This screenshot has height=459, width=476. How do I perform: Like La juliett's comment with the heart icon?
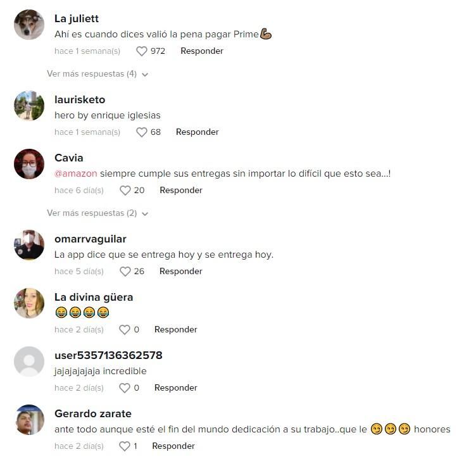click(x=141, y=51)
